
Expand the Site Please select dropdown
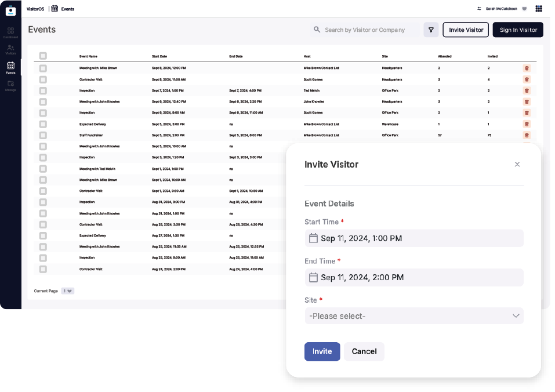[x=413, y=316]
